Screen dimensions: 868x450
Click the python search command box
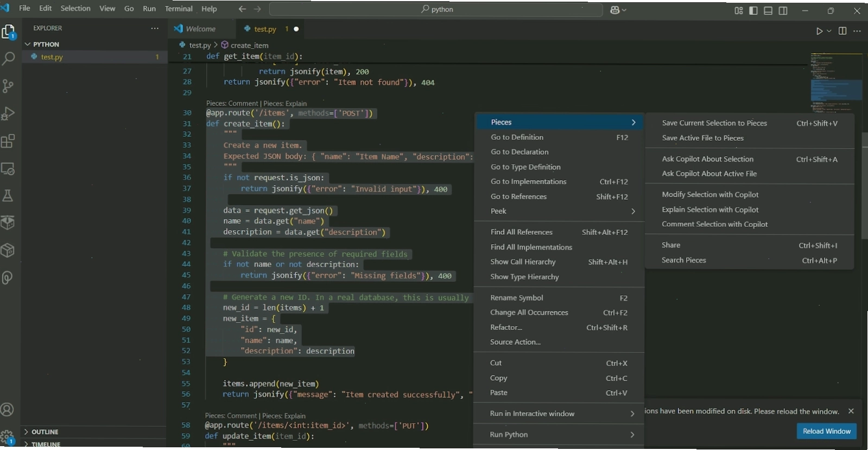coord(436,9)
